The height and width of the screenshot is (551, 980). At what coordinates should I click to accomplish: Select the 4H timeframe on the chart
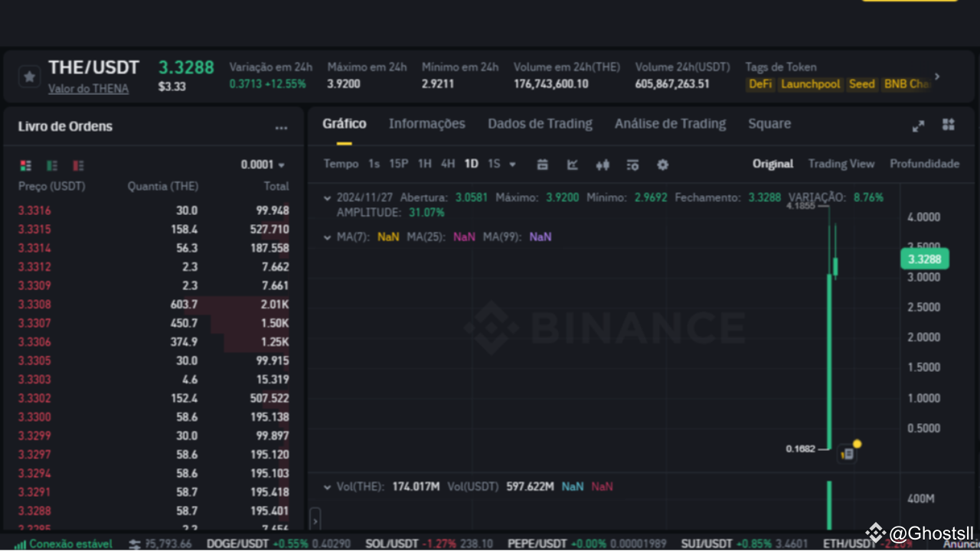pyautogui.click(x=447, y=164)
